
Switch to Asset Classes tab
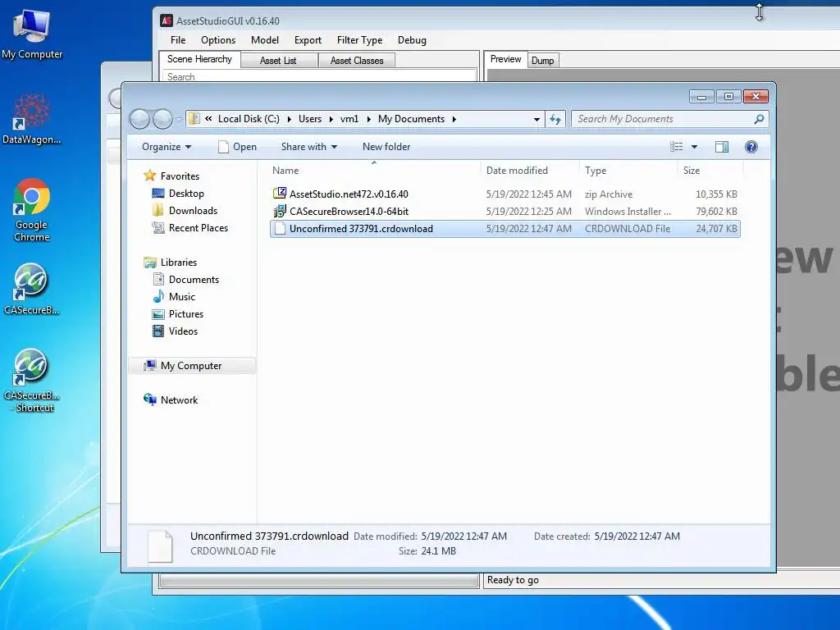point(357,61)
